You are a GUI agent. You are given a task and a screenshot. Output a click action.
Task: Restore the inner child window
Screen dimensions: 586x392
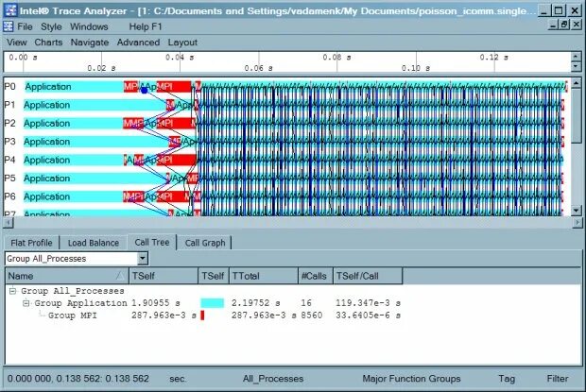(x=564, y=25)
